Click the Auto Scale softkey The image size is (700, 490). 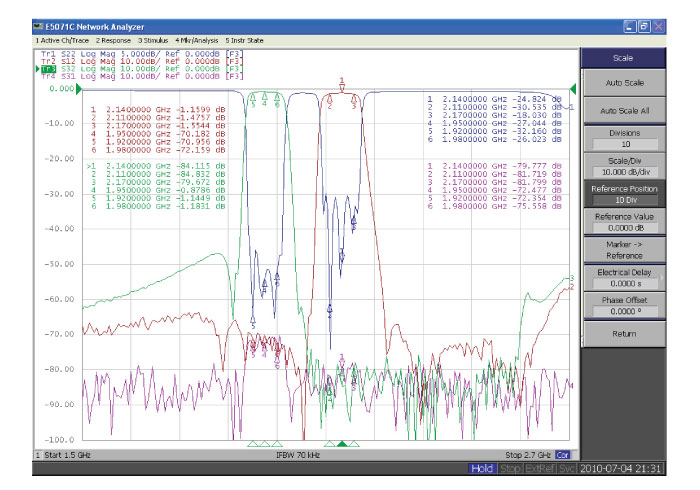click(x=625, y=83)
